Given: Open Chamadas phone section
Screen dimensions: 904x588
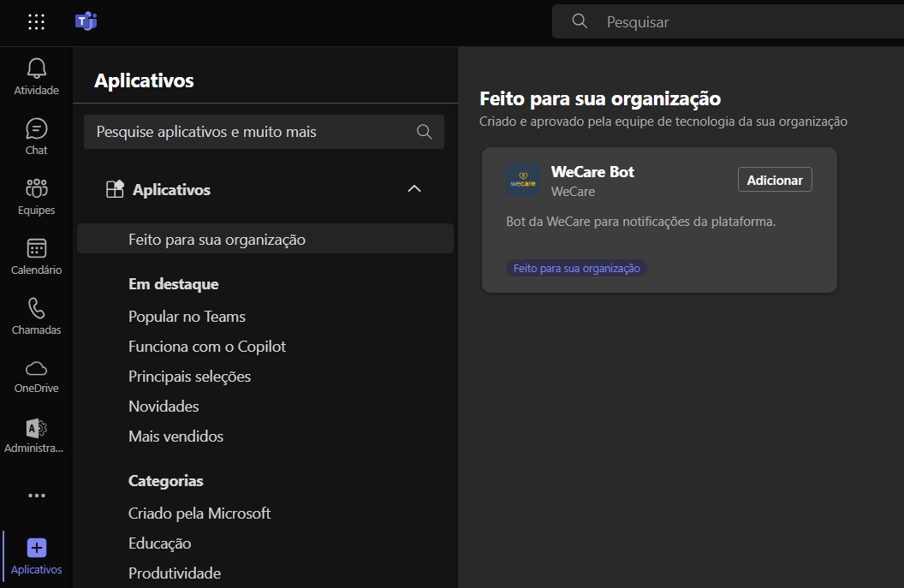Looking at the screenshot, I should (x=36, y=317).
